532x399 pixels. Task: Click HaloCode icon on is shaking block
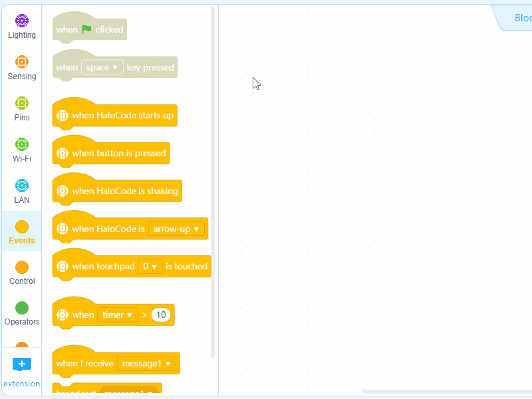(63, 191)
